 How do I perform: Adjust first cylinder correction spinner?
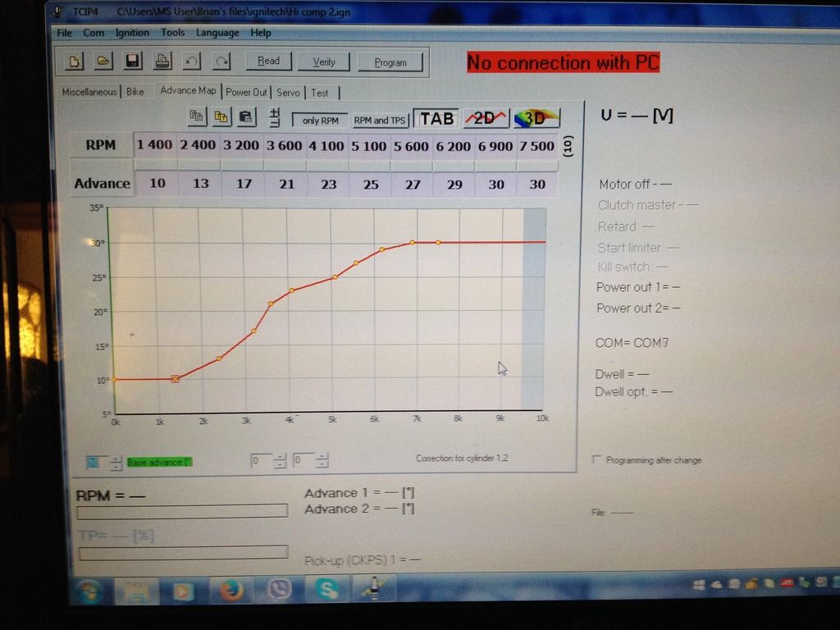pyautogui.click(x=281, y=461)
